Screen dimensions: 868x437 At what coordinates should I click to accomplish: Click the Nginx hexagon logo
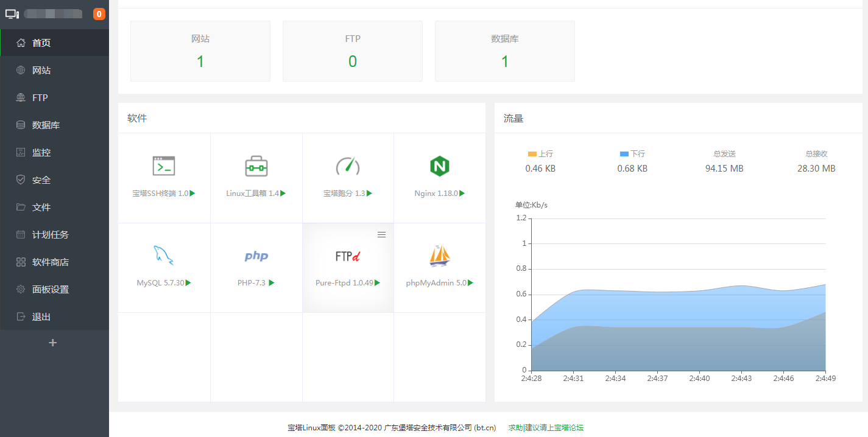coord(439,166)
